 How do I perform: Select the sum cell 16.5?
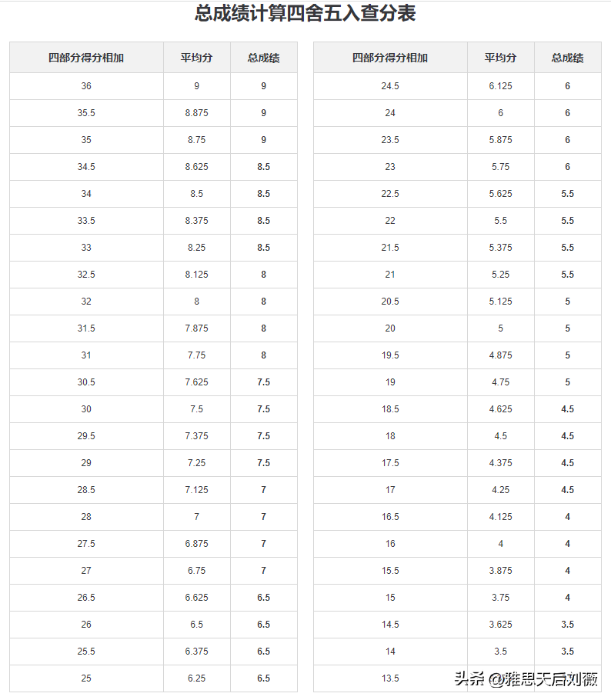(390, 517)
